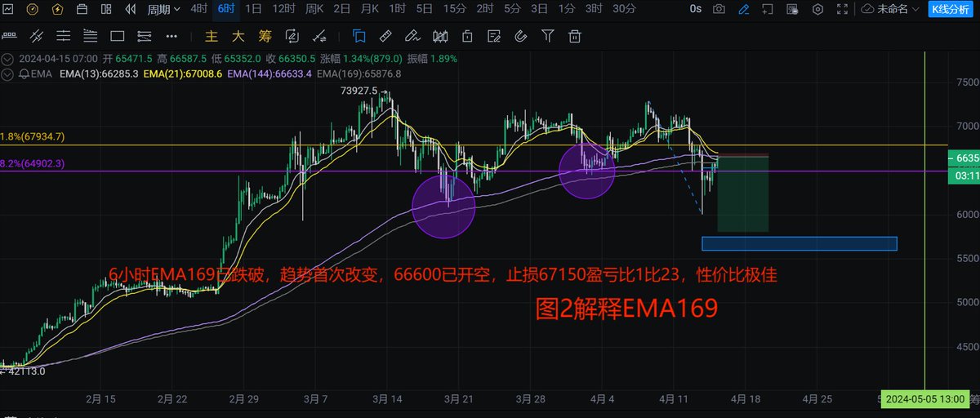This screenshot has width=980, height=418.
Task: Open the split-layout panel icon
Action: (x=106, y=10)
